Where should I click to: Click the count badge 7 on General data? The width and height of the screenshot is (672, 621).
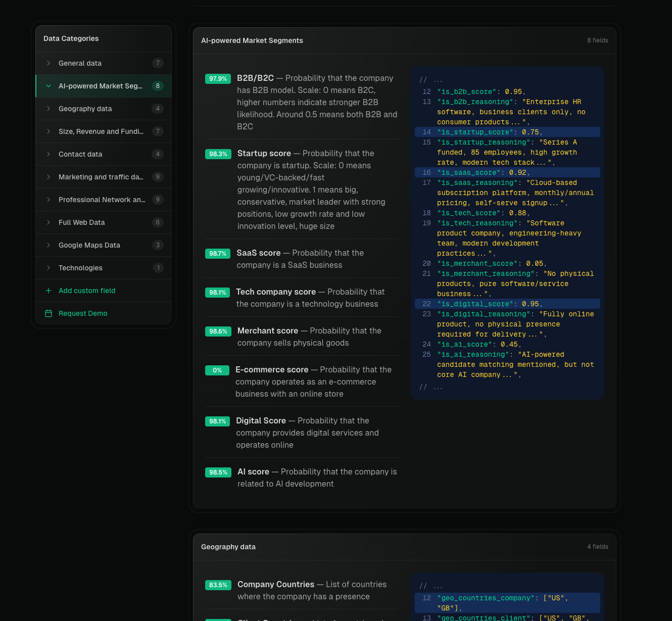click(x=158, y=63)
